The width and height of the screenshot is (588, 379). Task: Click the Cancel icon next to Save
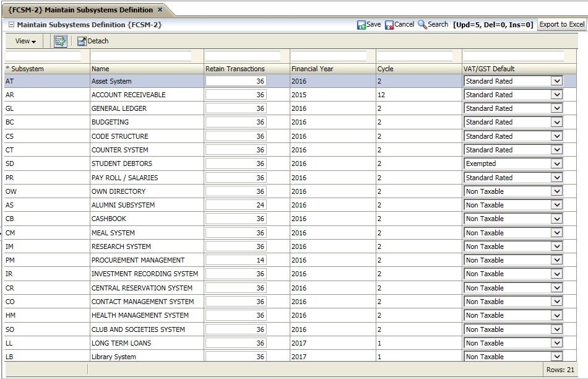[391, 25]
